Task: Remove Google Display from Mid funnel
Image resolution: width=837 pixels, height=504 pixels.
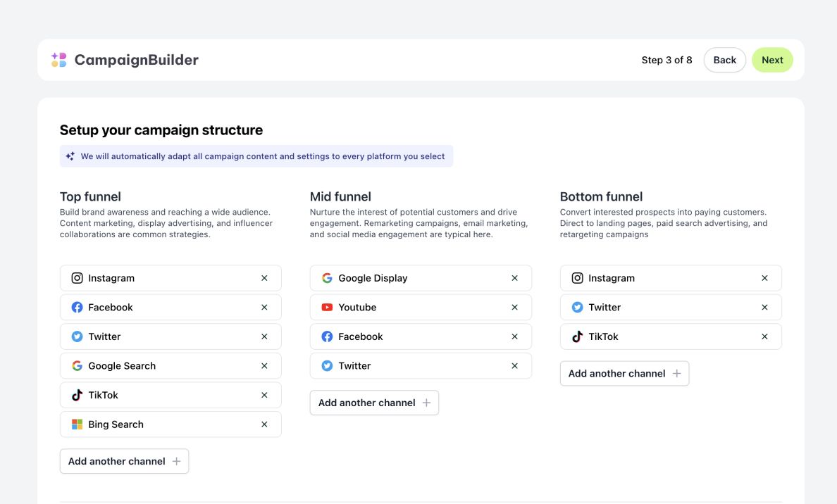Action: tap(514, 277)
